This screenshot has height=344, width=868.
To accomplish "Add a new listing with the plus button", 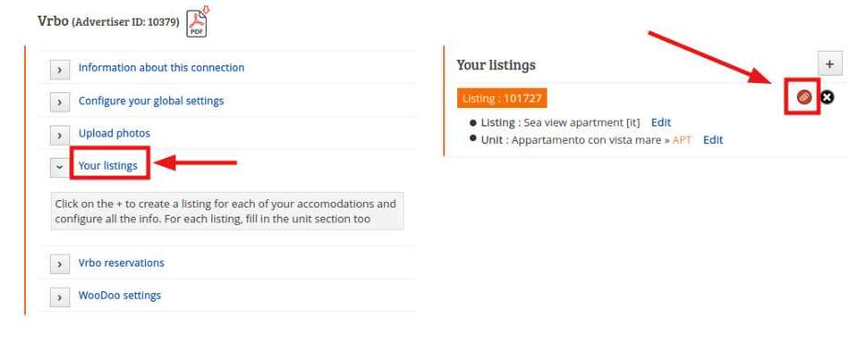I will click(x=829, y=64).
